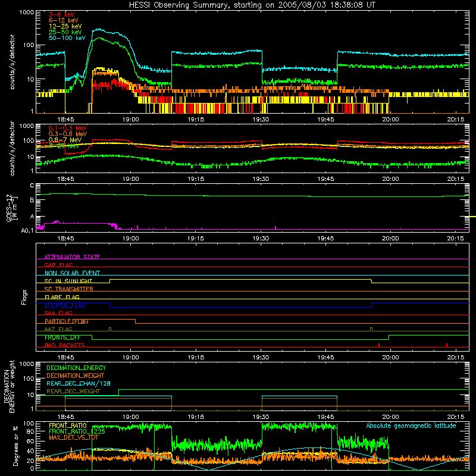The height and width of the screenshot is (476, 476).
Task: Click the HESSI Observing Summary plot title
Action: click(x=252, y=5)
